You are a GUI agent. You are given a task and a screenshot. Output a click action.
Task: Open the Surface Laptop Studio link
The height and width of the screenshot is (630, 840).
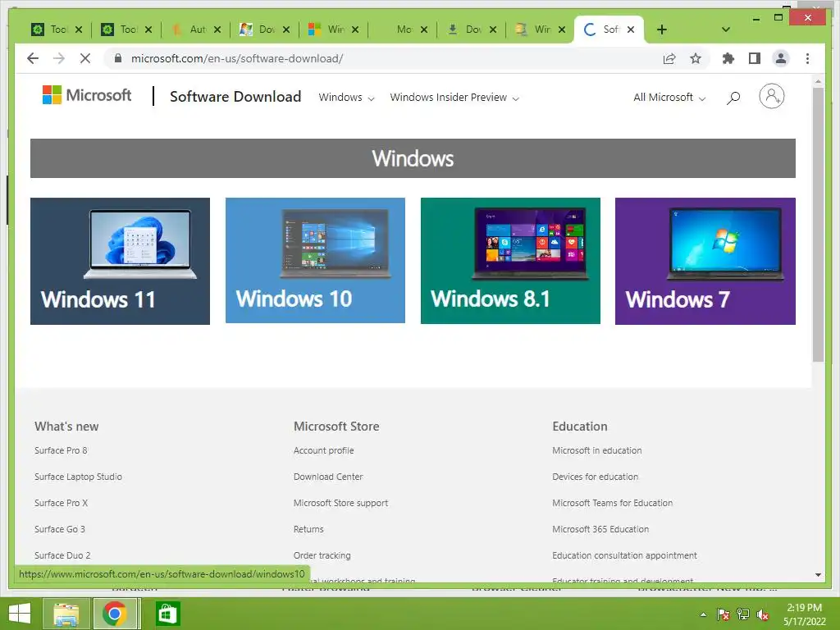tap(78, 477)
